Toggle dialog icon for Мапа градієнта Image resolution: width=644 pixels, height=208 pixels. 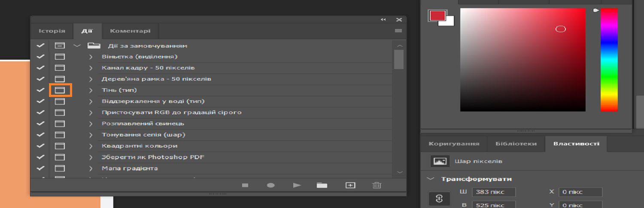(60, 168)
